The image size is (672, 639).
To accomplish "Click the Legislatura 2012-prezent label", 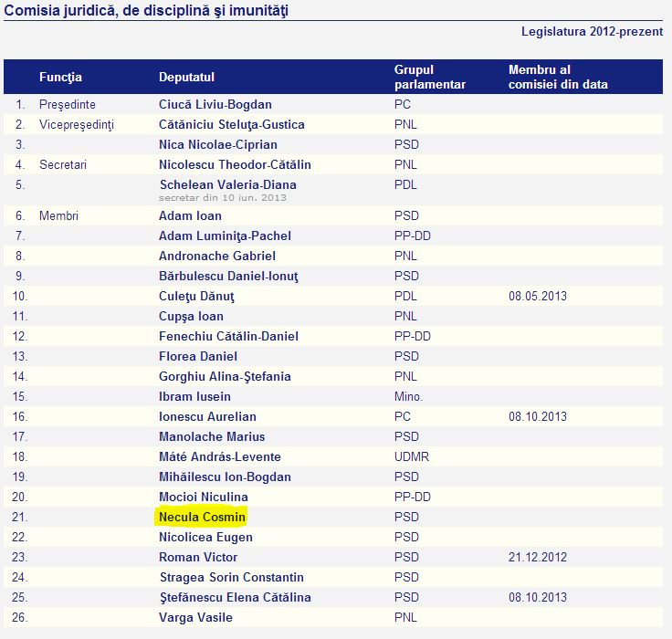I will tap(592, 31).
